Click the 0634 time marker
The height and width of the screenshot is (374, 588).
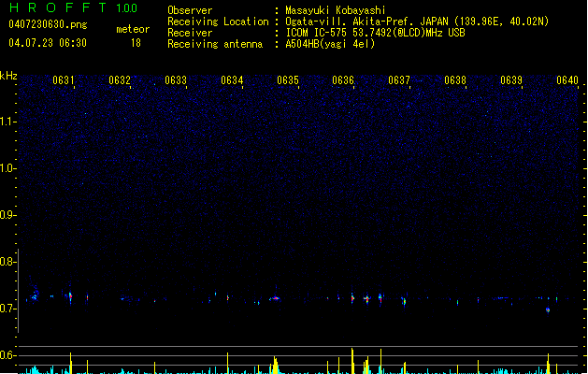[x=232, y=80]
